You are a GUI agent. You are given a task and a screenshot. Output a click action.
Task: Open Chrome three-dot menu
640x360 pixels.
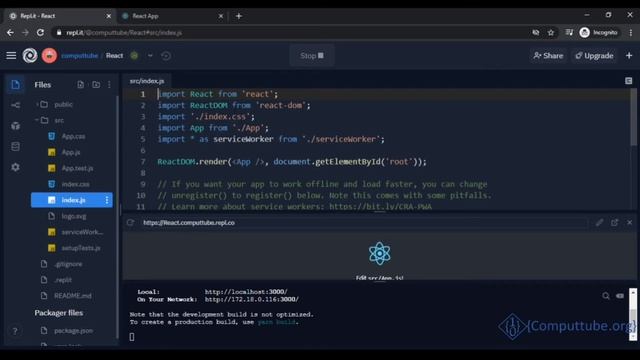tap(631, 32)
